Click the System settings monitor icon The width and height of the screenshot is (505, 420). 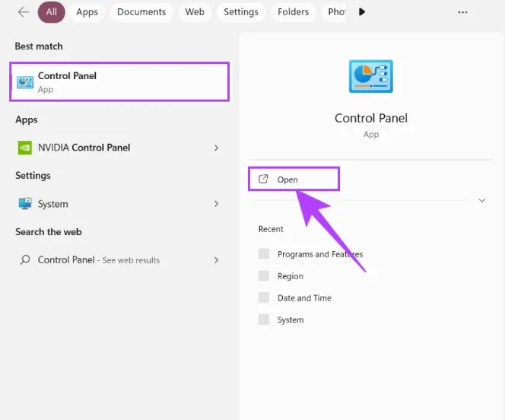25,204
